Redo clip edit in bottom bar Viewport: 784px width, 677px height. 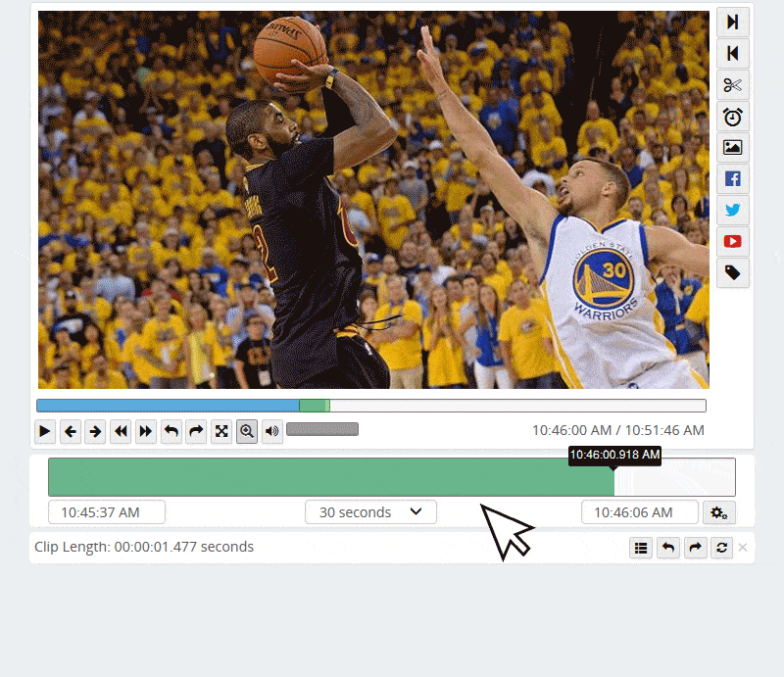[x=695, y=548]
